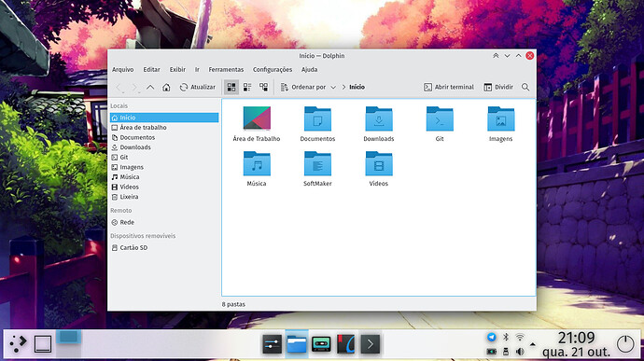Open Lixeira in the sidebar
The image size is (644, 361).
coord(164,197)
